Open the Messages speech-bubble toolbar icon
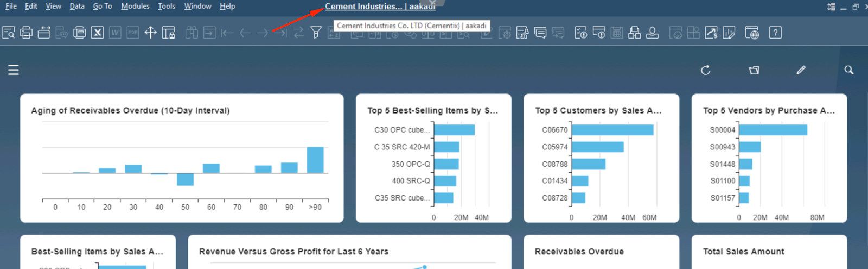The width and height of the screenshot is (868, 269). coord(540,33)
